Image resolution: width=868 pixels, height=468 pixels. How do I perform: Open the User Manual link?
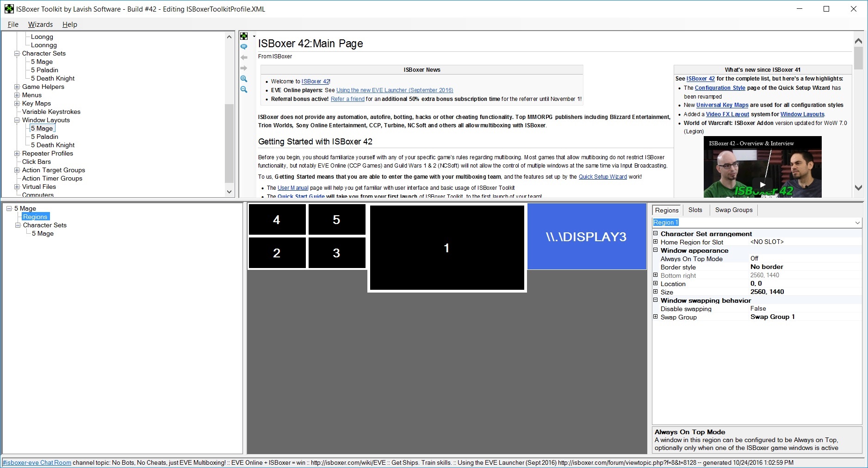click(x=293, y=188)
